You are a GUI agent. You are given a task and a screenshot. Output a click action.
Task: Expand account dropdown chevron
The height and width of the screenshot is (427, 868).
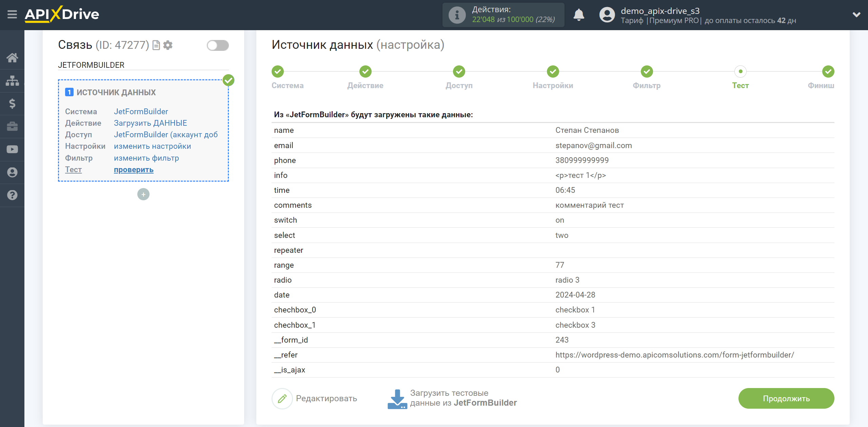click(856, 15)
